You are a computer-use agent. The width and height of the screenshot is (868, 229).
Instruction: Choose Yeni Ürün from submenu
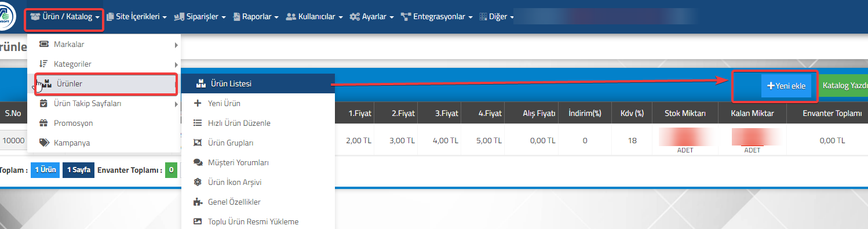258,103
